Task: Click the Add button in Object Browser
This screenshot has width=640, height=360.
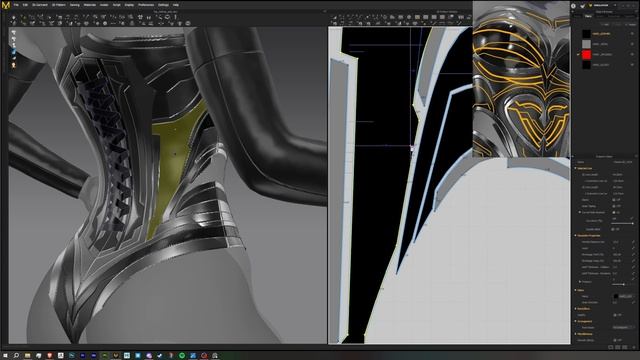Action: click(x=606, y=24)
